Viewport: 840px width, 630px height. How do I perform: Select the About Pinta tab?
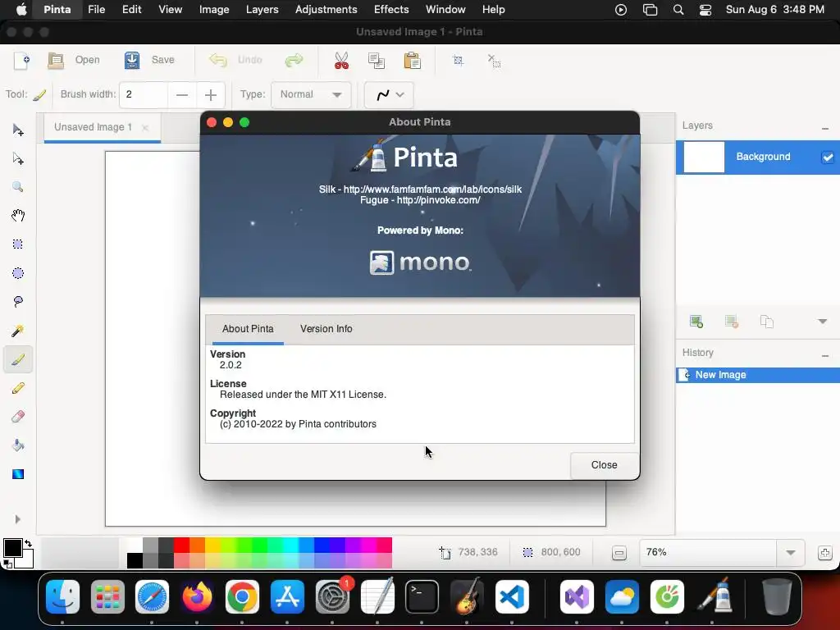tap(248, 329)
